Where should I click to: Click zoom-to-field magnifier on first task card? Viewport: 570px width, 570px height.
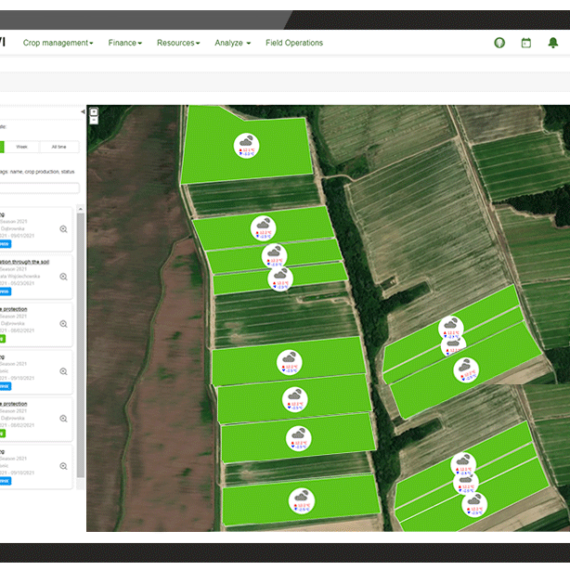[64, 229]
